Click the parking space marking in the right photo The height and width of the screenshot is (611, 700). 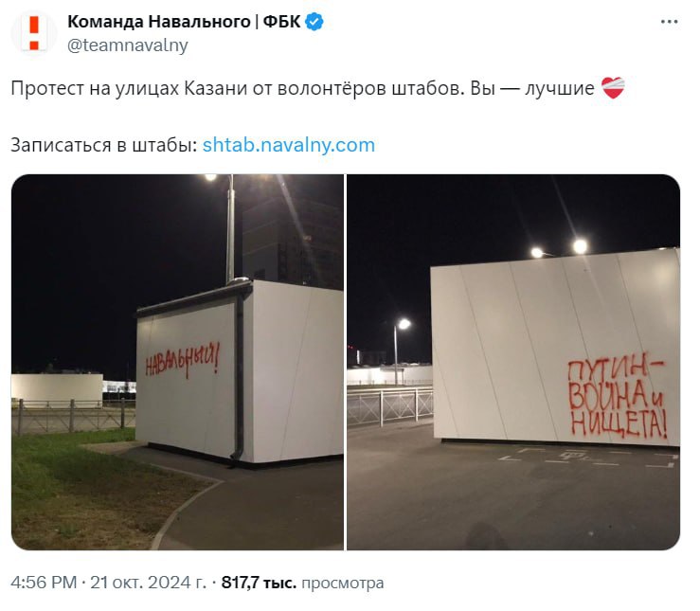[588, 458]
